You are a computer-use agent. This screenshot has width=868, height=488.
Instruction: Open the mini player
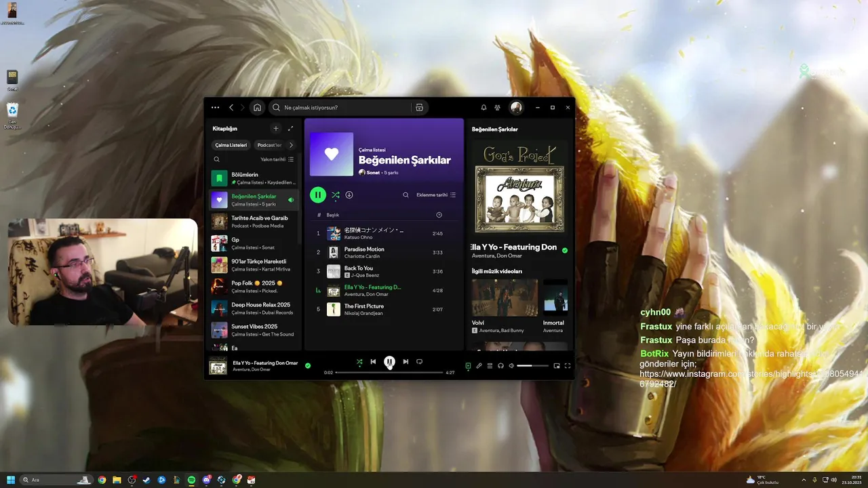pos(557,366)
